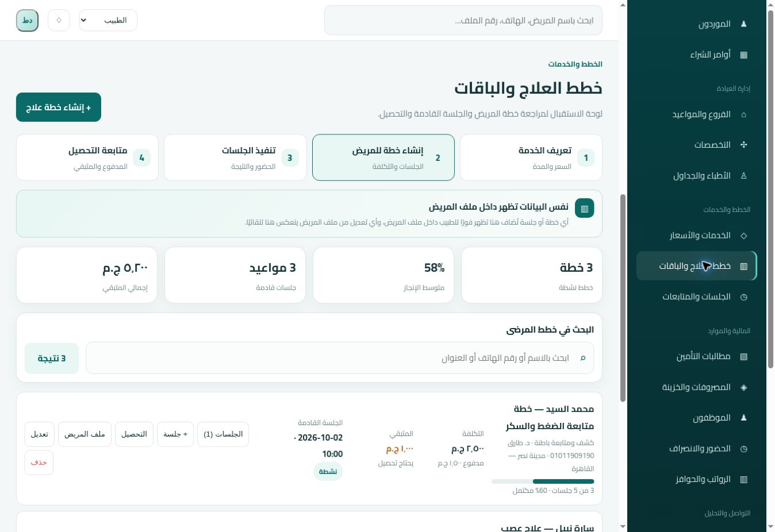The image size is (775, 532).
Task: Open خطط العلاج والباقات in the sidebar
Action: pos(696,266)
